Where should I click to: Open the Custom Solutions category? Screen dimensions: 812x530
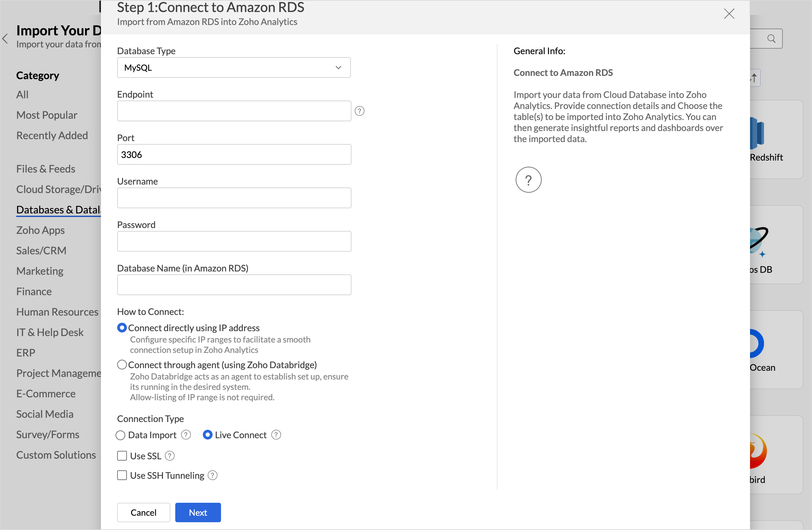click(x=56, y=455)
